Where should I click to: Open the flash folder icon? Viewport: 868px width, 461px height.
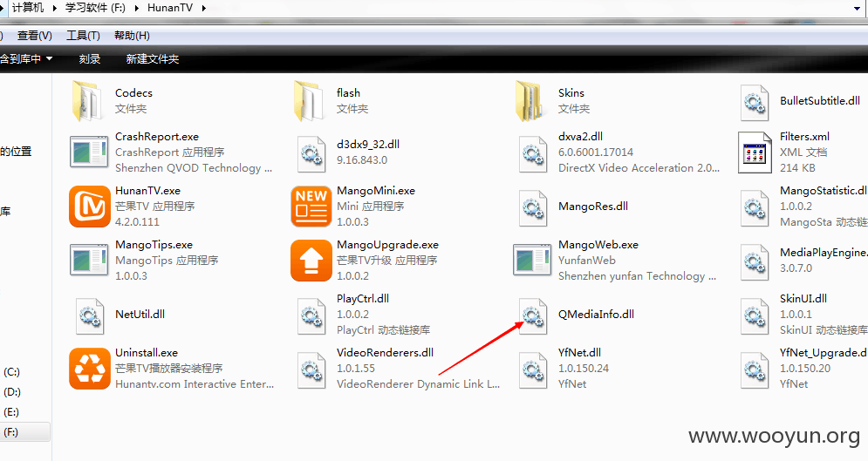[310, 100]
